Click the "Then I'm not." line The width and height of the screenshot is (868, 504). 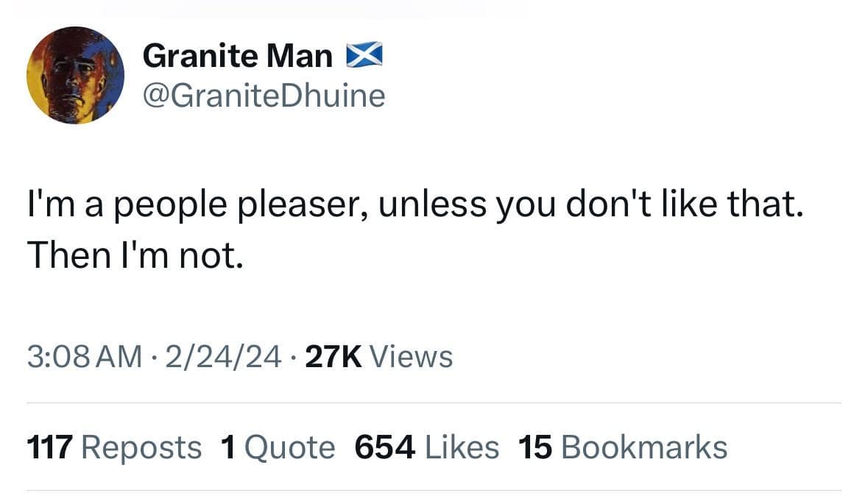click(x=135, y=254)
